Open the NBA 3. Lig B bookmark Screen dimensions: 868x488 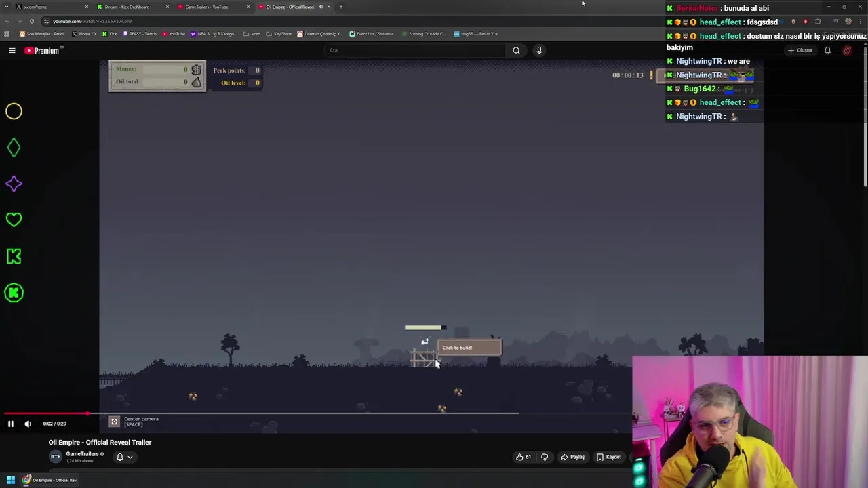[214, 34]
